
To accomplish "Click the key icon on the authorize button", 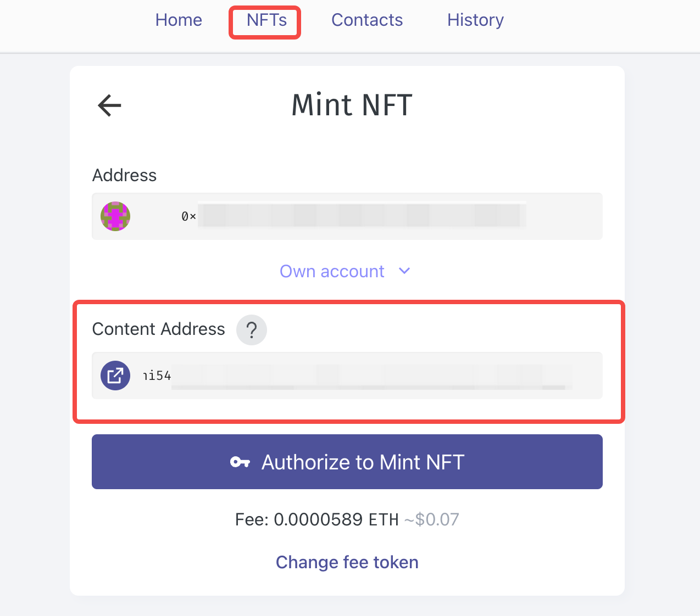I will [x=240, y=462].
